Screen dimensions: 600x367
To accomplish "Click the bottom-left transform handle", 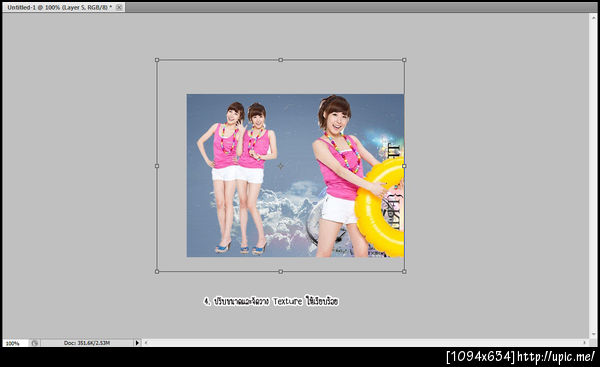I will 157,271.
